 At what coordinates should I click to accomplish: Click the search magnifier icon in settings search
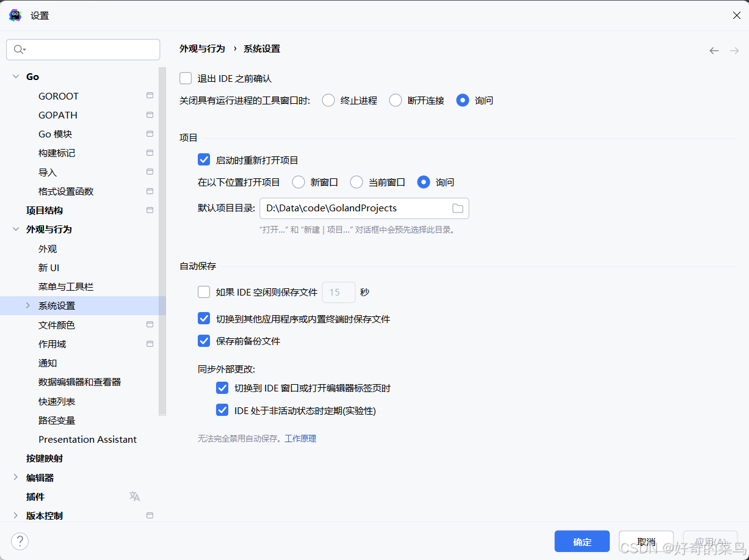18,49
